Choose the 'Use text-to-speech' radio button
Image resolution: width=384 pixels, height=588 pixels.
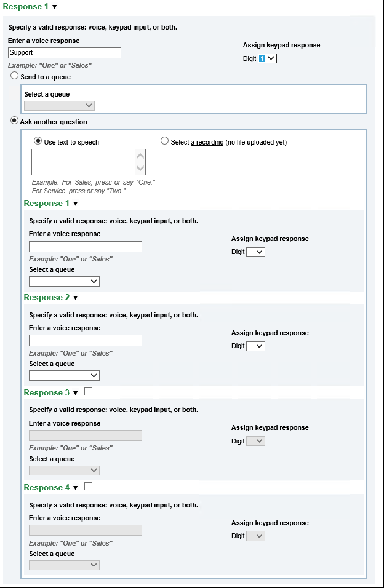pos(38,141)
